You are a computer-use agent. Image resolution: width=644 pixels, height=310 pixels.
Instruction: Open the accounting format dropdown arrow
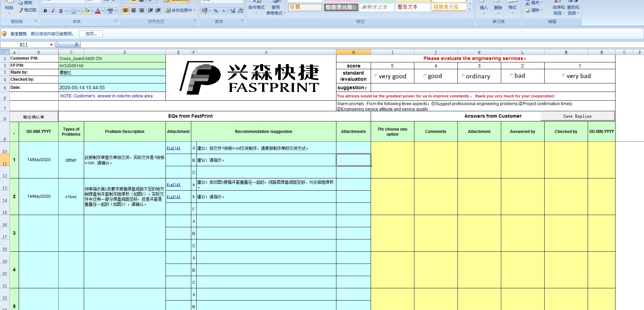click(x=210, y=11)
